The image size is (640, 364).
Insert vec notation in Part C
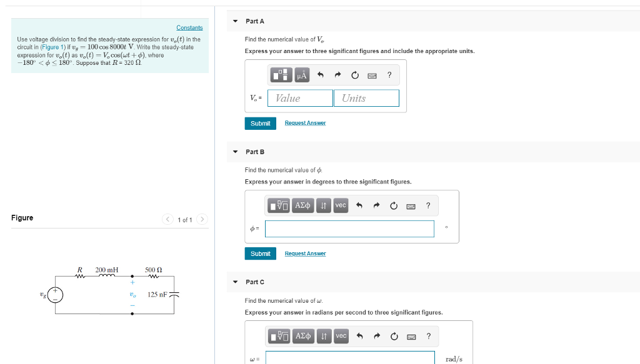coord(341,337)
